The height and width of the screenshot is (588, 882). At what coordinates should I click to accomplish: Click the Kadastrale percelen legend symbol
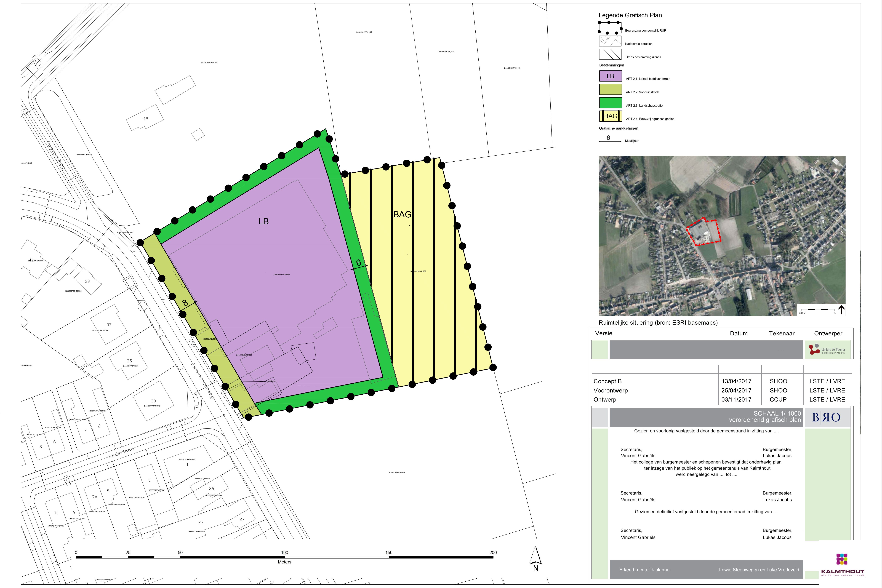pos(610,41)
